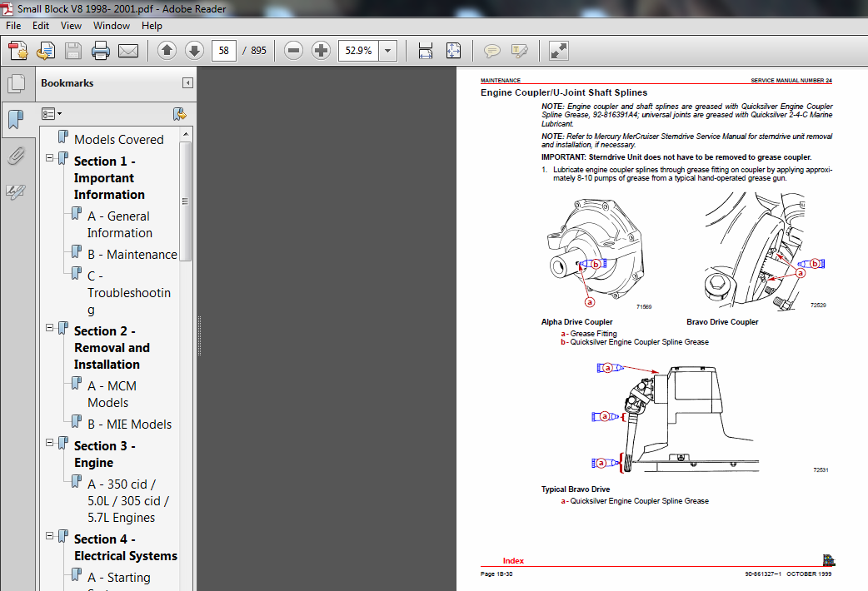Select the Highlight text tool
This screenshot has width=868, height=591.
pos(519,51)
